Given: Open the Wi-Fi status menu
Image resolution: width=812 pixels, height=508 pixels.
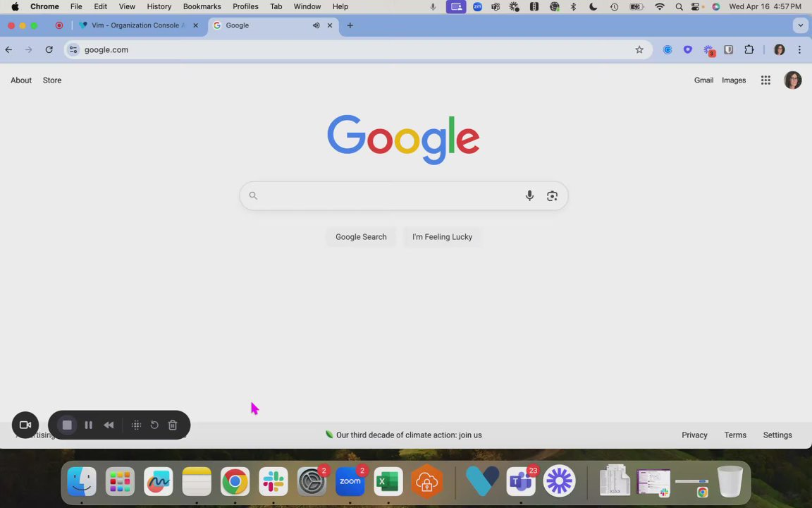Looking at the screenshot, I should tap(659, 7).
